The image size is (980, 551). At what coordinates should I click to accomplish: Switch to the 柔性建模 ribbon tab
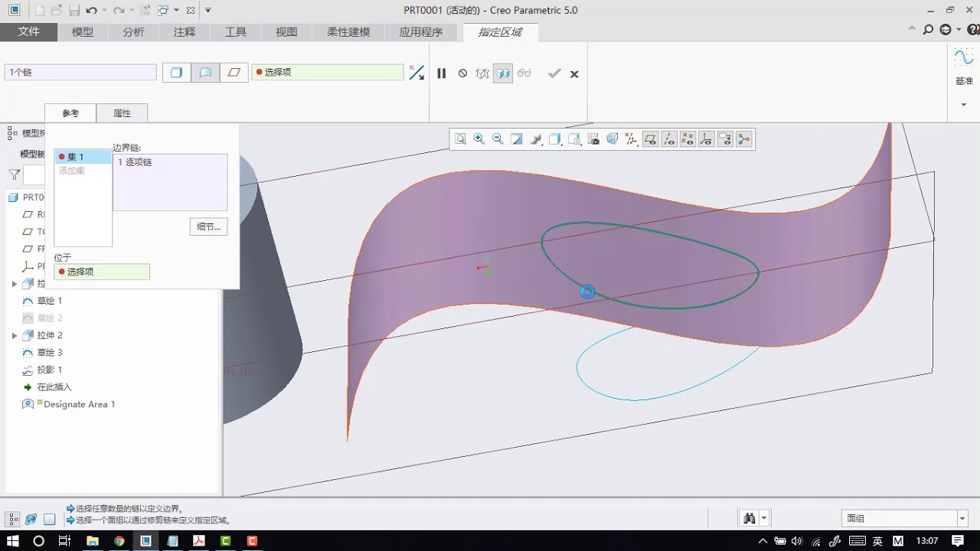pyautogui.click(x=348, y=32)
